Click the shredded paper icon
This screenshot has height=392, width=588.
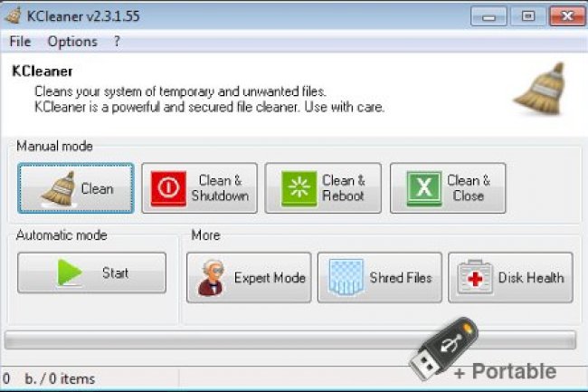tap(346, 277)
